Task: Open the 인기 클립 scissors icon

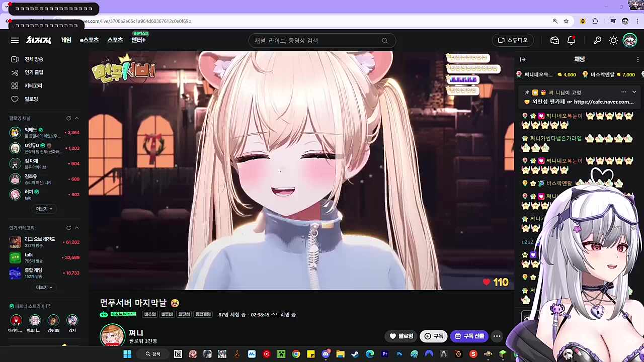Action: point(15,72)
